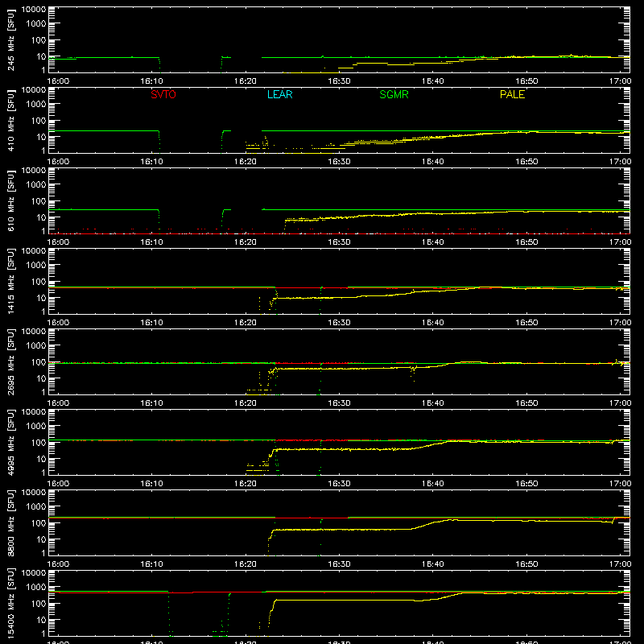Image resolution: width=644 pixels, height=644 pixels.
Task: Click the 10000 tick on the 245 MHz axis
Action: click(34, 10)
